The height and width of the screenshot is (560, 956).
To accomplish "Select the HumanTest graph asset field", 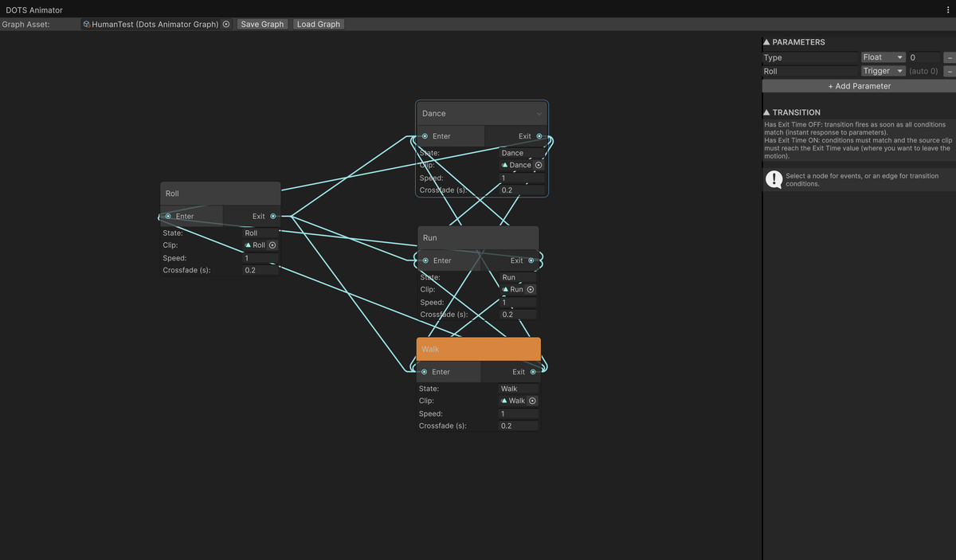I will click(156, 25).
